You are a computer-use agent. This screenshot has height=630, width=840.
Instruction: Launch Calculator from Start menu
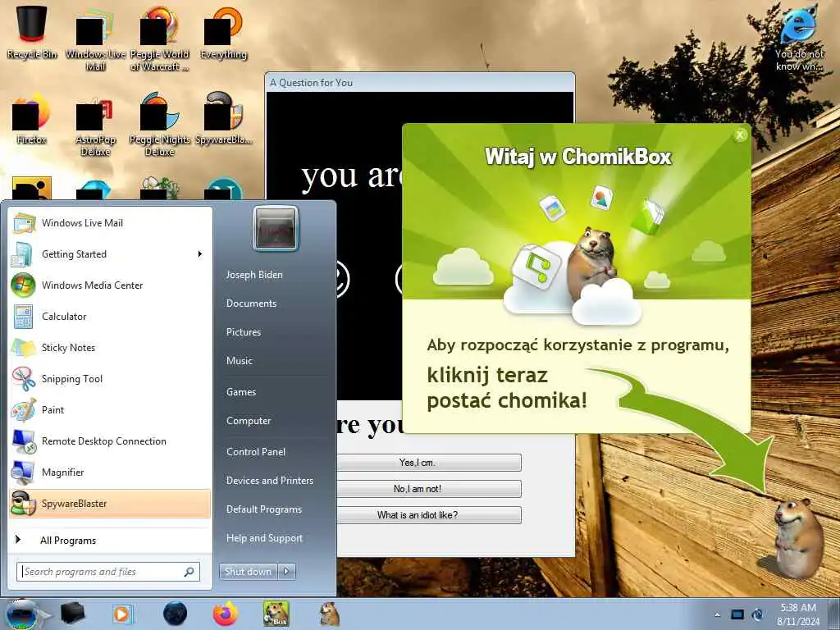(x=111, y=316)
